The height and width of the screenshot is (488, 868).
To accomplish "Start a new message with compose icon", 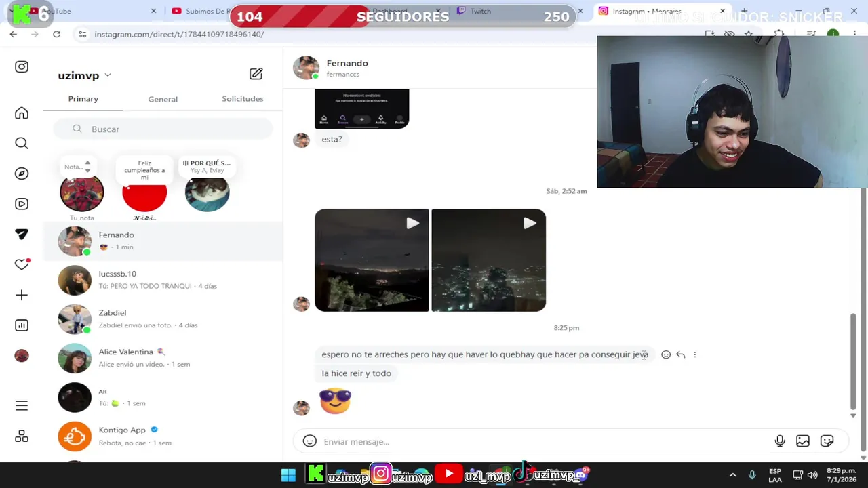I will (x=256, y=74).
